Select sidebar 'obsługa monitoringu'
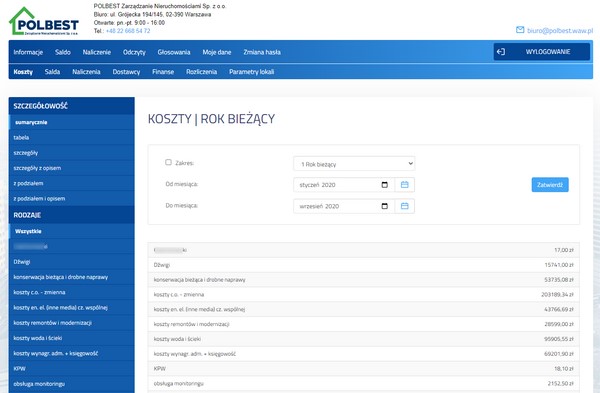This screenshot has width=600, height=393. pyautogui.click(x=72, y=384)
